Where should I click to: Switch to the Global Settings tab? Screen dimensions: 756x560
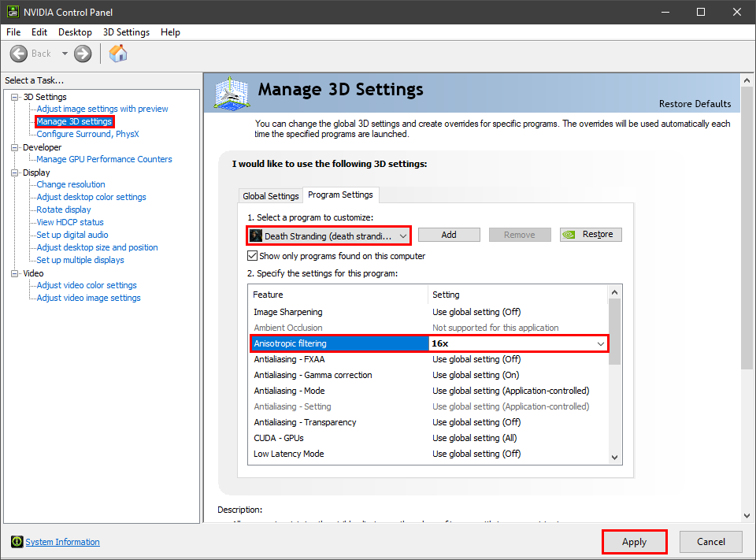[x=271, y=195]
